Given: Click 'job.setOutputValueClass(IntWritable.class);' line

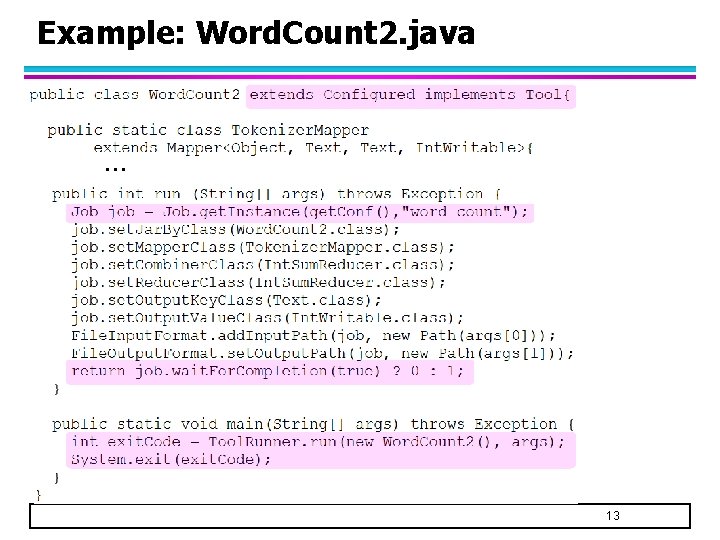Looking at the screenshot, I should (267, 318).
